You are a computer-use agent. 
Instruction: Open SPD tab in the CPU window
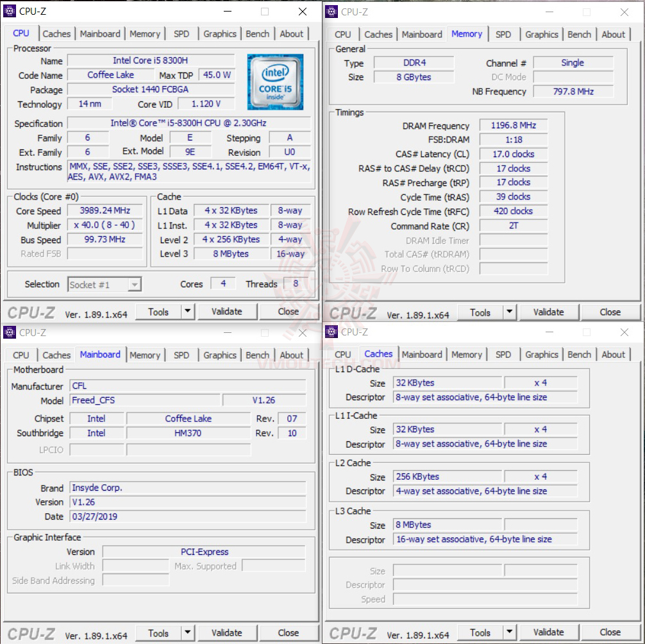pyautogui.click(x=181, y=34)
